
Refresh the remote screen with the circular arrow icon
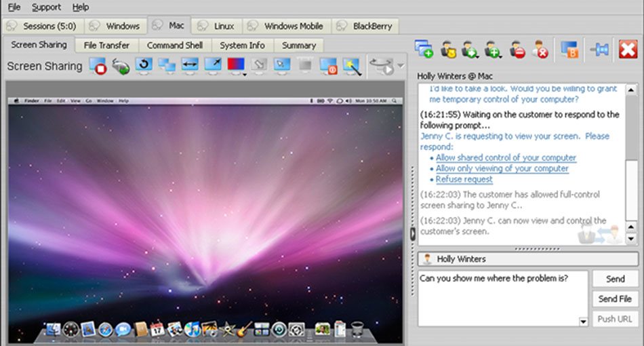(x=144, y=65)
